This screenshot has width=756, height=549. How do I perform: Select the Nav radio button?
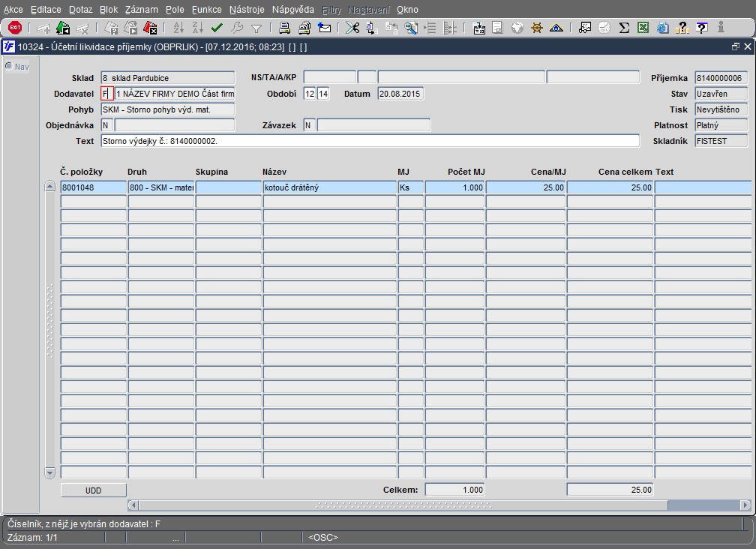point(9,66)
